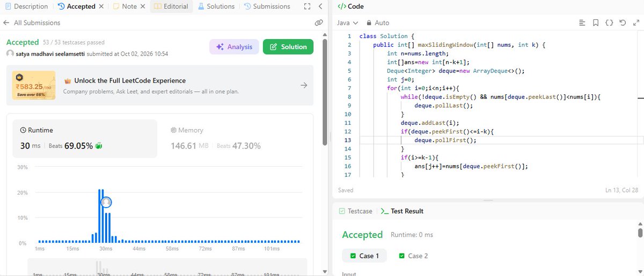This screenshot has height=276, width=644.
Task: Click the green Solution button
Action: 288,47
